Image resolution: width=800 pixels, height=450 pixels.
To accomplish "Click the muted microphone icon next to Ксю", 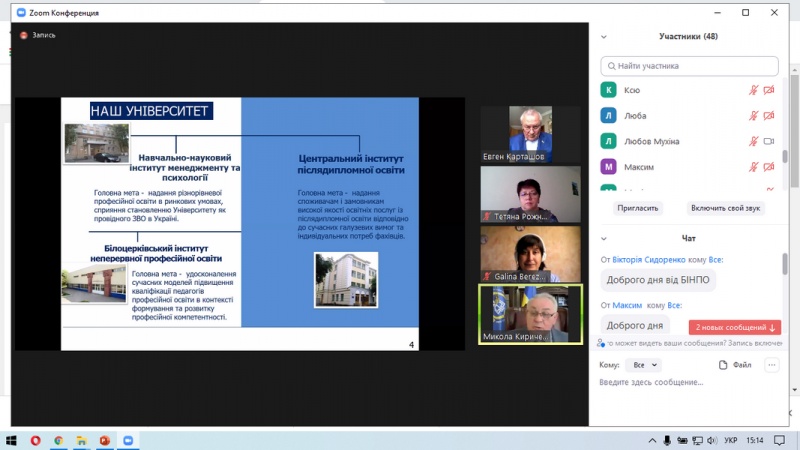I will 753,90.
